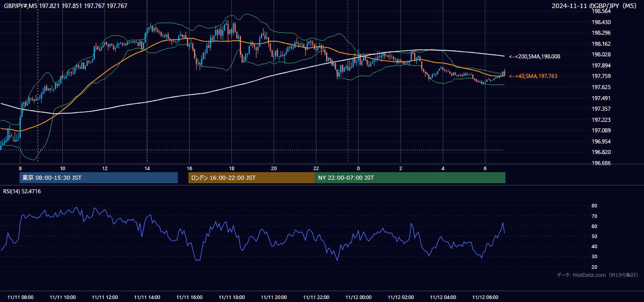Click bottom time label 11/11 16:00

tap(189, 297)
